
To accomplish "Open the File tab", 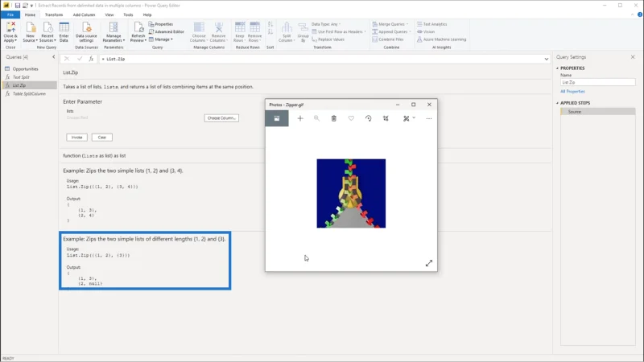I will (x=10, y=14).
